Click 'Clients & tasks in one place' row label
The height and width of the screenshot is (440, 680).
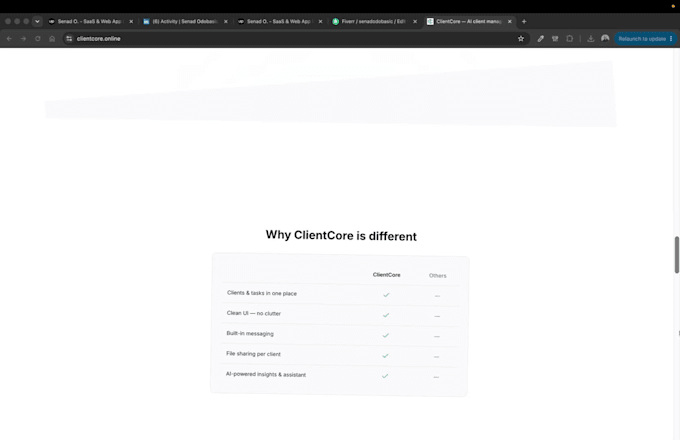[262, 293]
